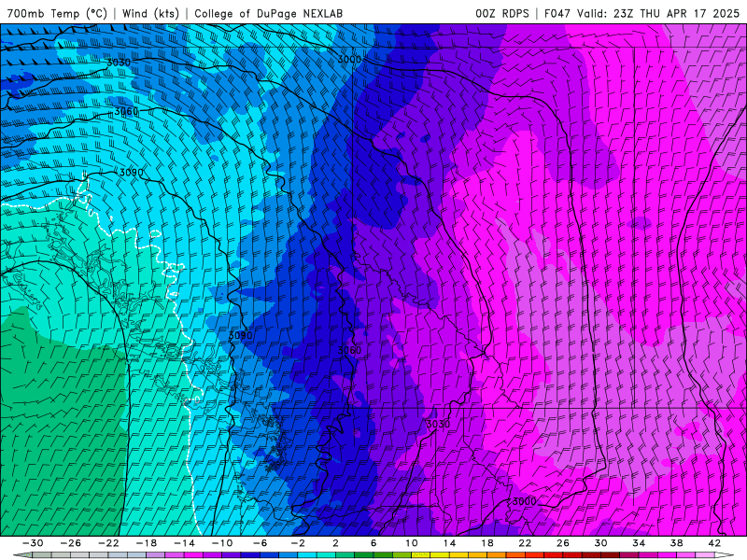Screen dimensions: 747x560
Task: Click the -14 value on the color scale
Action: (x=184, y=543)
